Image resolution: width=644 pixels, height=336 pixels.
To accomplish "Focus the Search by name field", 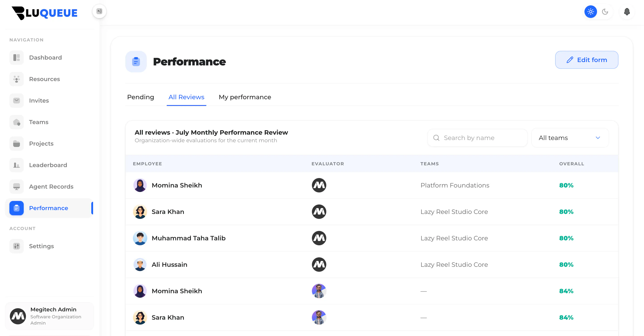I will (477, 138).
